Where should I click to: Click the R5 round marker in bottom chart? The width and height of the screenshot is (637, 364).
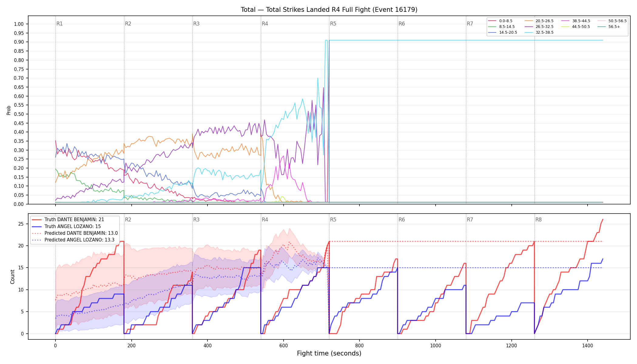333,220
